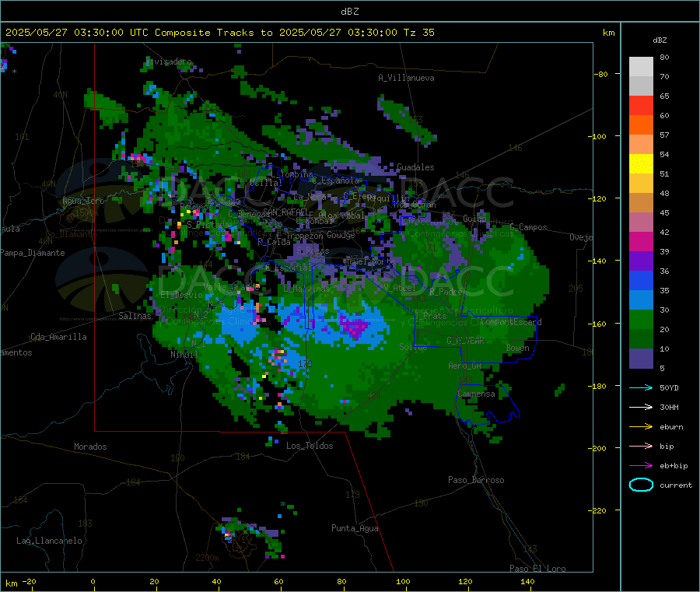Click the '-20' tick on the bottom axis
Screen dimensions: 700x592
pos(29,581)
